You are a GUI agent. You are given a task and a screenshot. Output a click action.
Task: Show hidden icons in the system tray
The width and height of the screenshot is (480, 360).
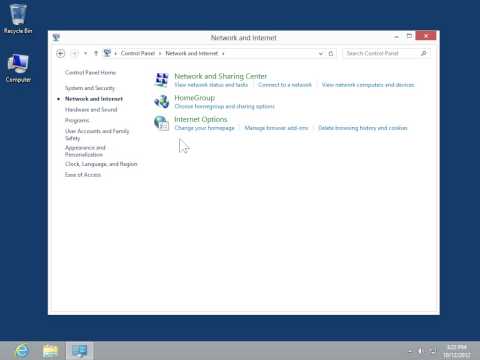click(410, 351)
